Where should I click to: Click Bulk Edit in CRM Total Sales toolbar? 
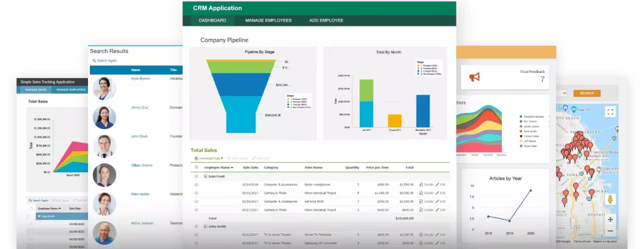pos(260,158)
